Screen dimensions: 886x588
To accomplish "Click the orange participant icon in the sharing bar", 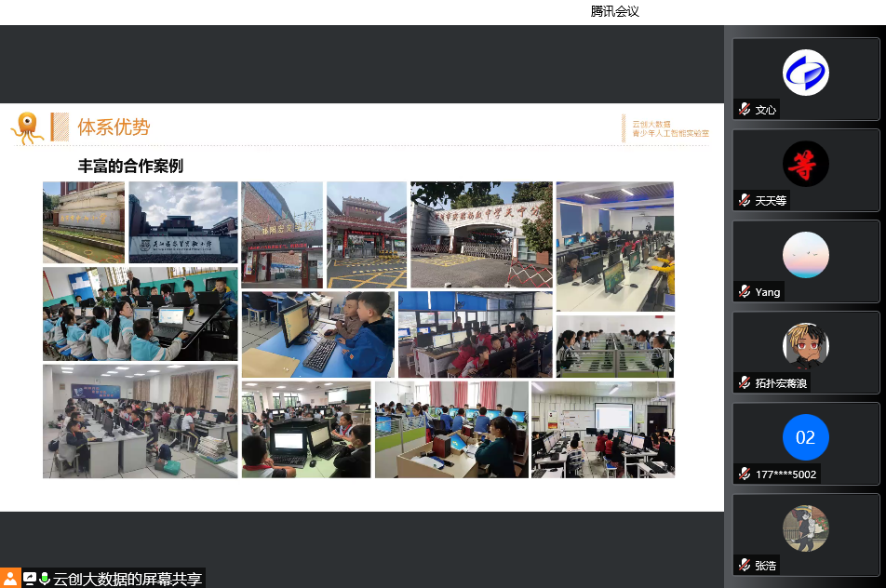I will tap(10, 578).
